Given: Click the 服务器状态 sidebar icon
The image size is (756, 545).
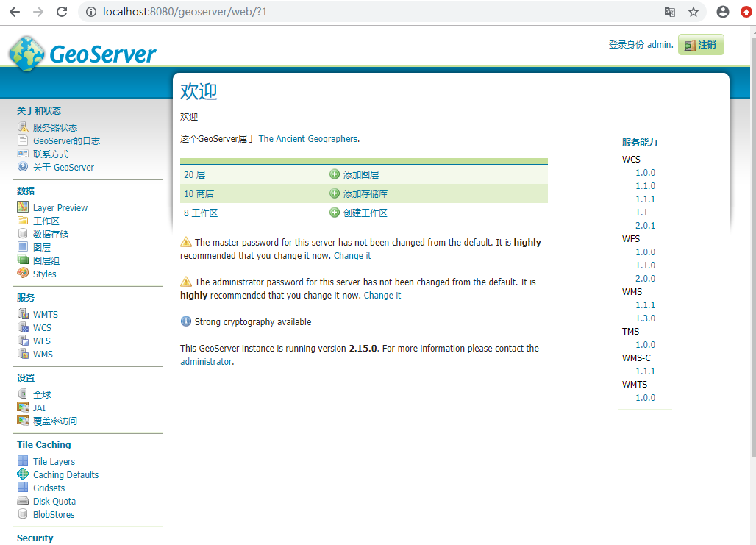Looking at the screenshot, I should pos(23,127).
